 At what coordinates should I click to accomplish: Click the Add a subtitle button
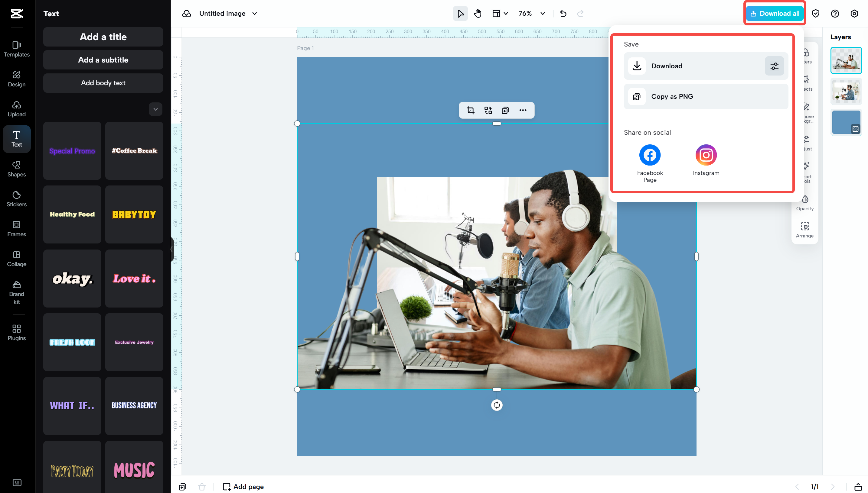coord(103,60)
